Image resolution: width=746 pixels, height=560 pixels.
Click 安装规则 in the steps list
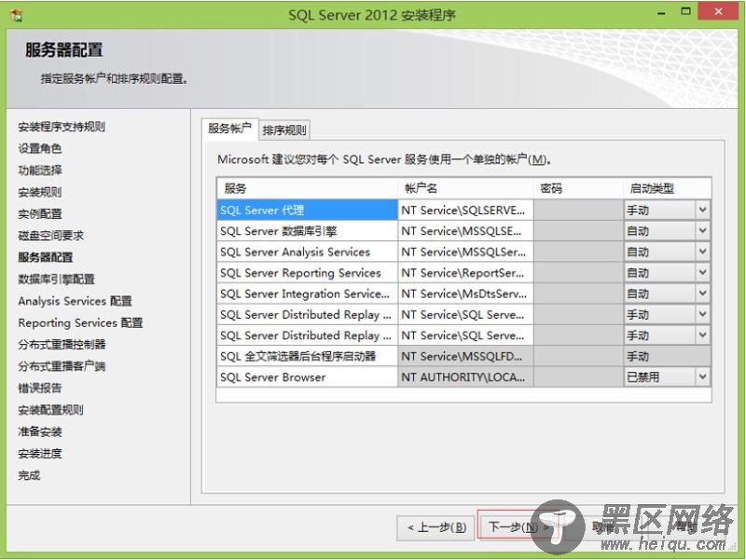click(40, 192)
